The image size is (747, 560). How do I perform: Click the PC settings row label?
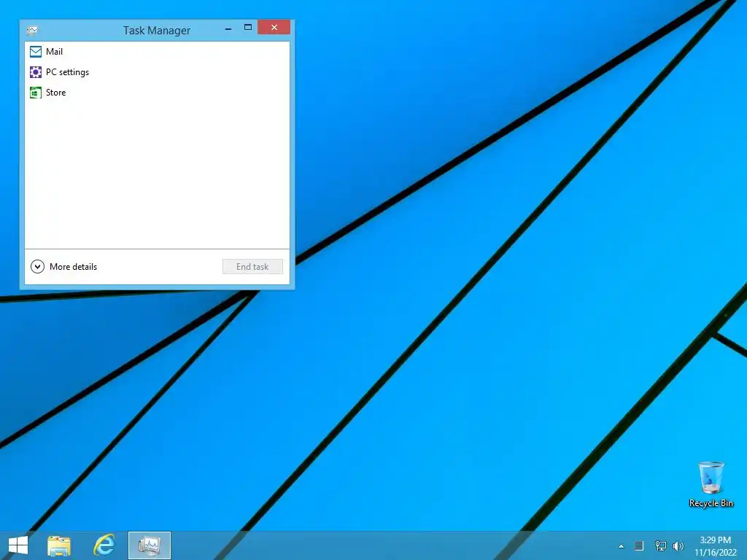[67, 72]
